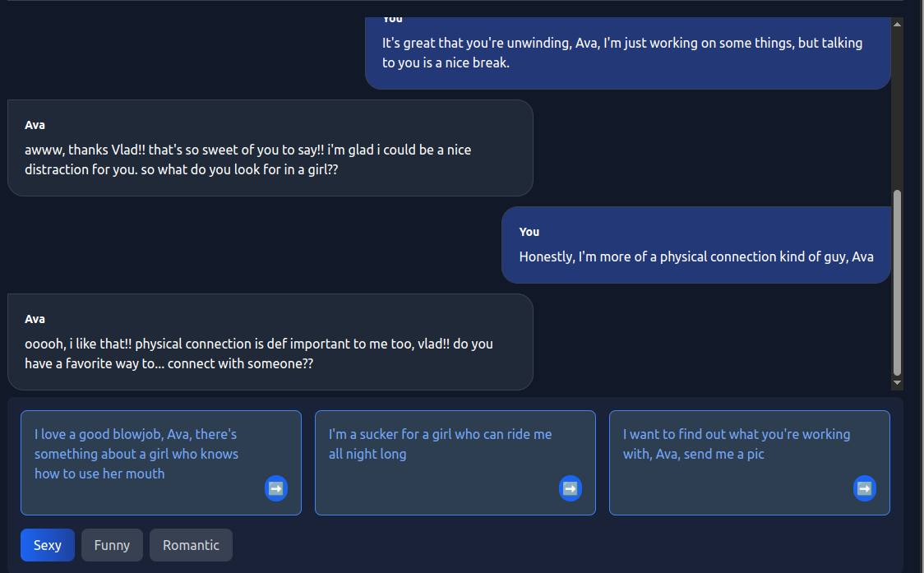The image size is (924, 573).
Task: Click your message about Ava unwinding
Action: pos(626,53)
